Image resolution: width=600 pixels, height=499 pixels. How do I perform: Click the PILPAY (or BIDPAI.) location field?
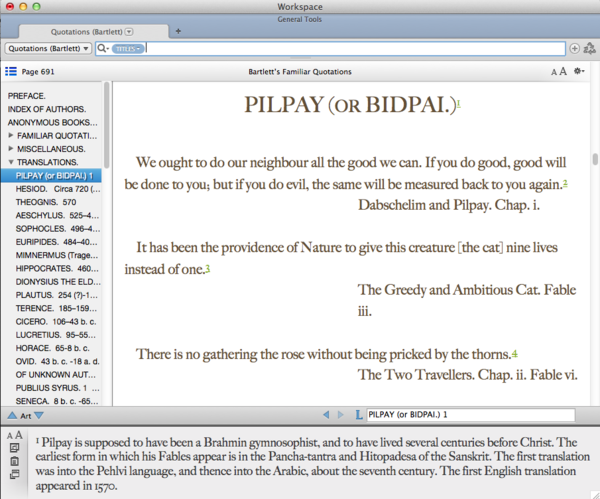470,415
